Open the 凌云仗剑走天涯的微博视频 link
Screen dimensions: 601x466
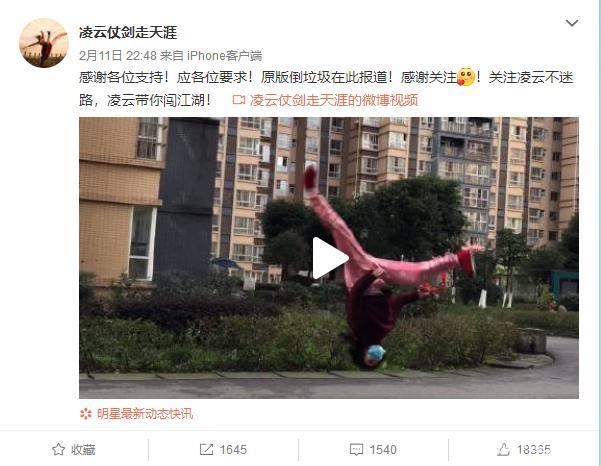333,100
